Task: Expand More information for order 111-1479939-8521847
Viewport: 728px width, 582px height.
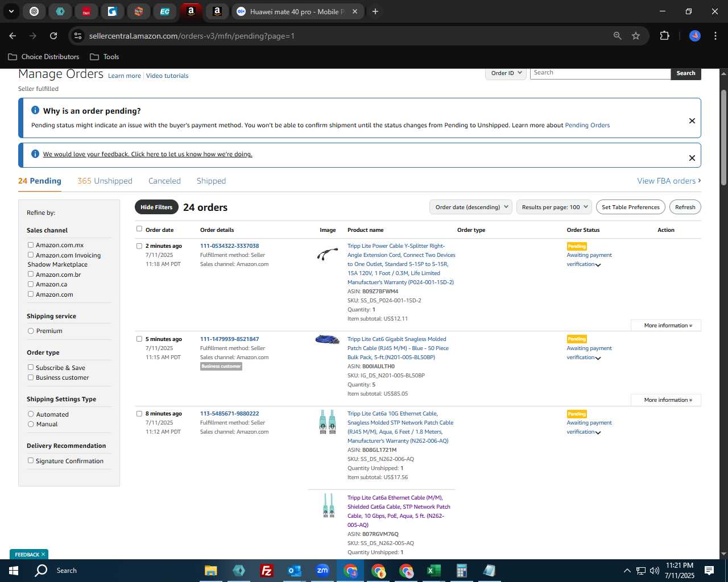Action: (666, 400)
